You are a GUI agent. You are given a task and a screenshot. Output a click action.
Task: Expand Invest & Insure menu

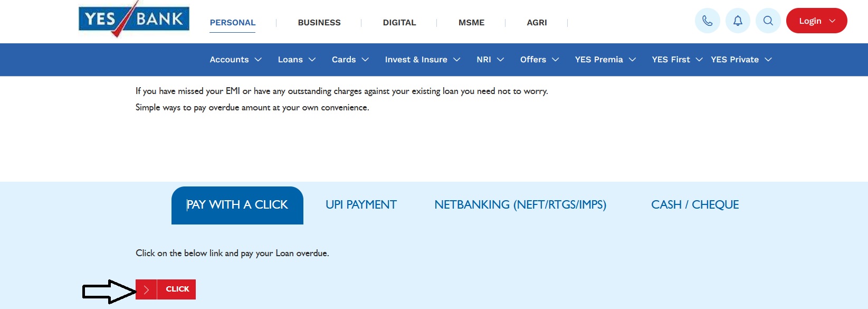pyautogui.click(x=422, y=60)
